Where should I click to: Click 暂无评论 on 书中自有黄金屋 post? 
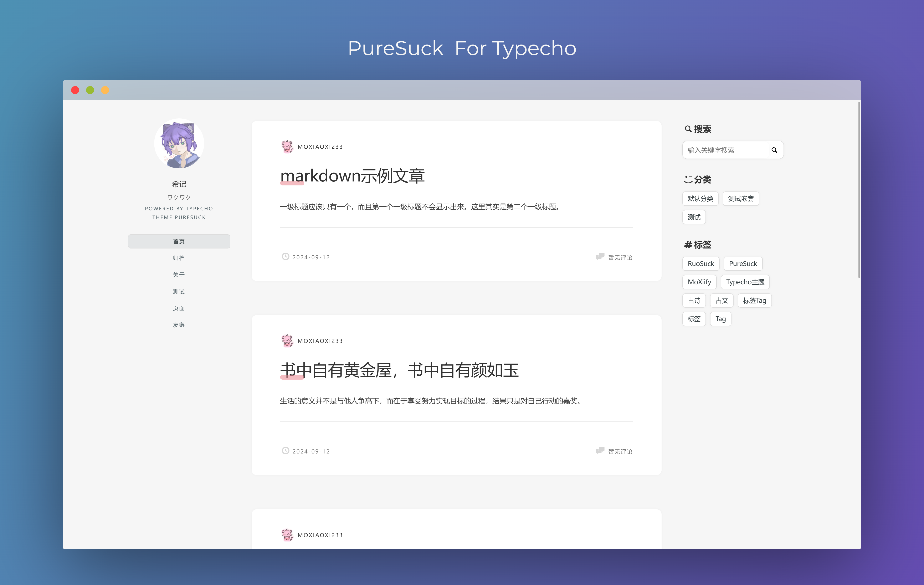(x=620, y=452)
